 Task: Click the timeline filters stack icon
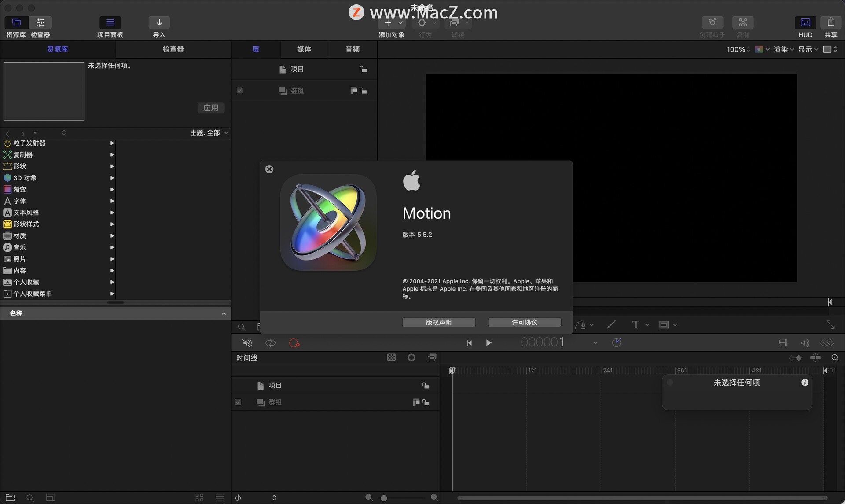click(x=432, y=357)
